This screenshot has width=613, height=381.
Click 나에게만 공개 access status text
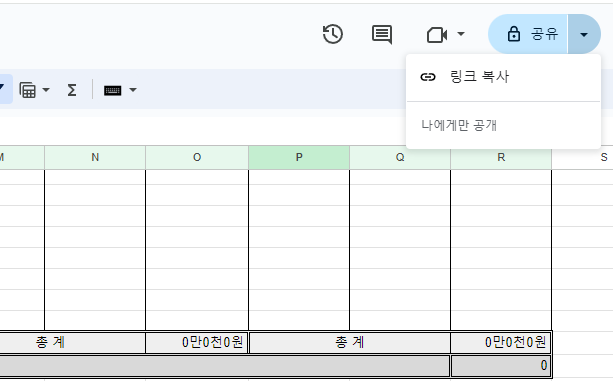tap(459, 125)
